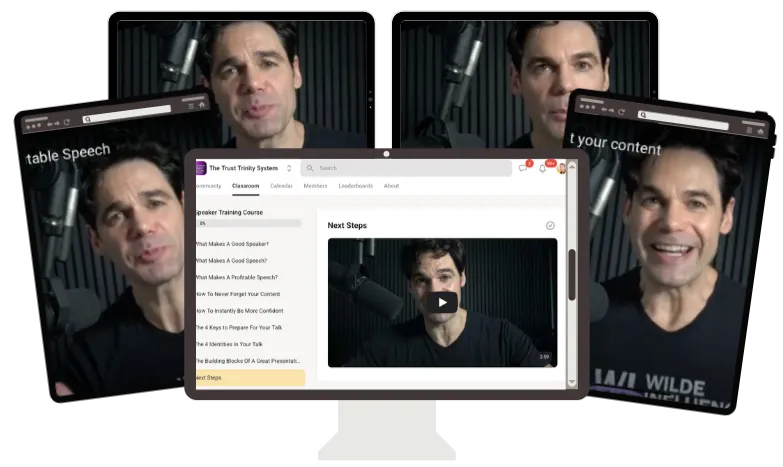Image resolution: width=783 pixels, height=467 pixels.
Task: Select the highlighted Next Steps lesson
Action: click(x=250, y=378)
